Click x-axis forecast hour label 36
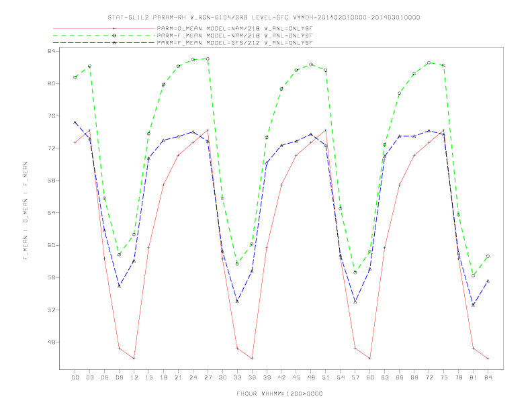Image resolution: width=532 pixels, height=411 pixels. (252, 377)
